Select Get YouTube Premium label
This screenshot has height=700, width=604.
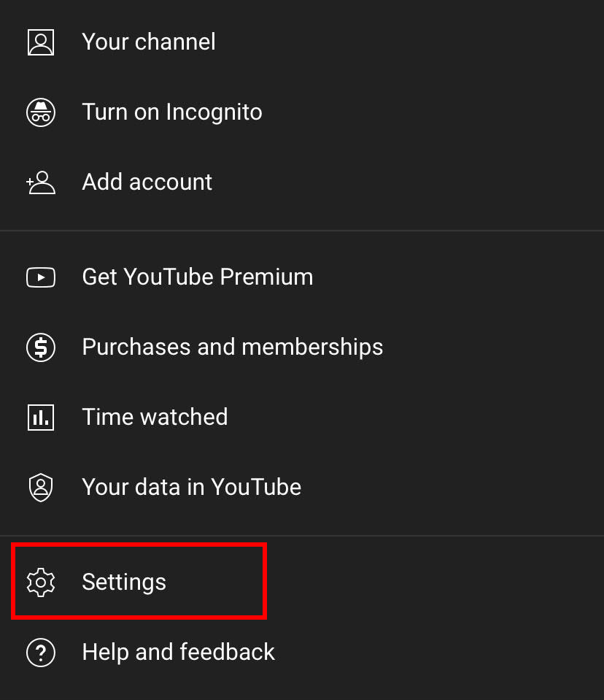coord(198,277)
